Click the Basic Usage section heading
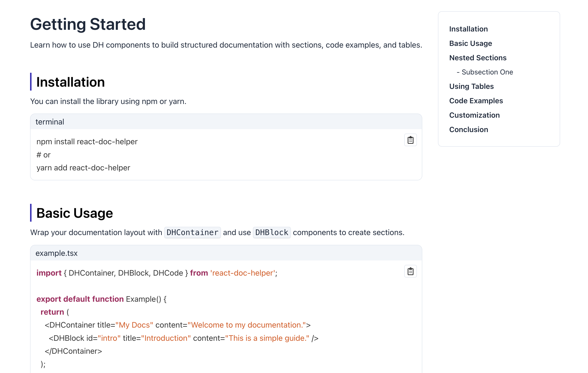The image size is (588, 373). (75, 213)
